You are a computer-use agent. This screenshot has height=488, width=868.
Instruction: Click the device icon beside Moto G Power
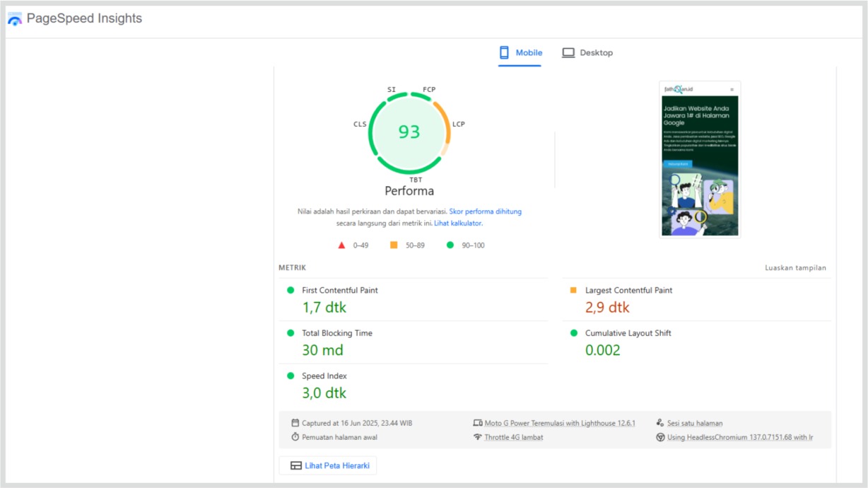click(x=477, y=423)
